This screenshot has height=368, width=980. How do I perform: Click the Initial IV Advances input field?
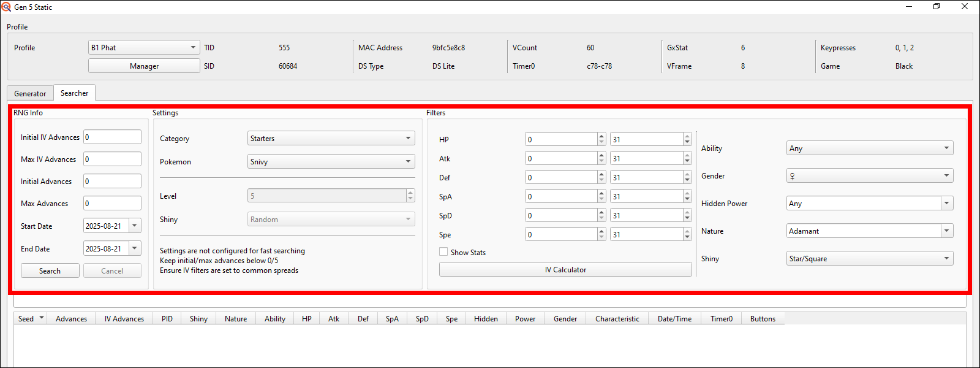[112, 137]
